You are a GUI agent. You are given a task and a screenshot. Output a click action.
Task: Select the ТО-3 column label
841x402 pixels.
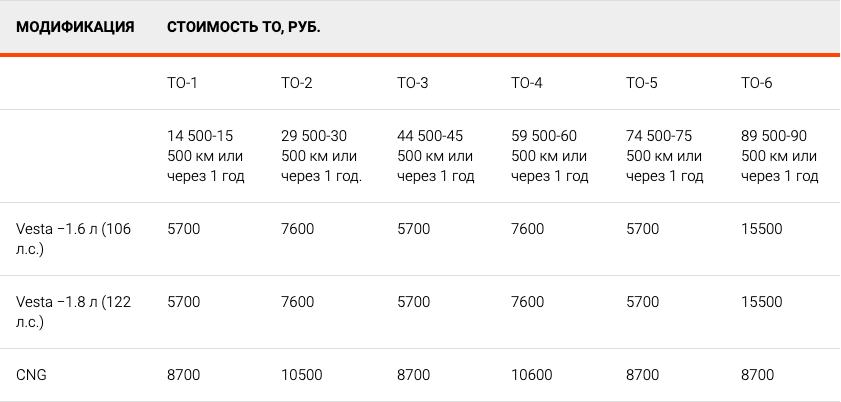412,83
